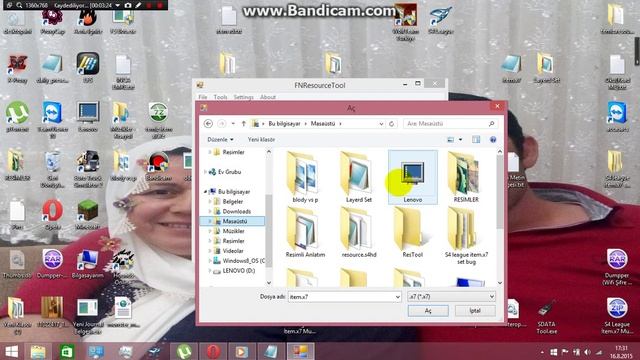This screenshot has height=360, width=640.
Task: Open the green Store taskbar icon
Action: point(67,351)
